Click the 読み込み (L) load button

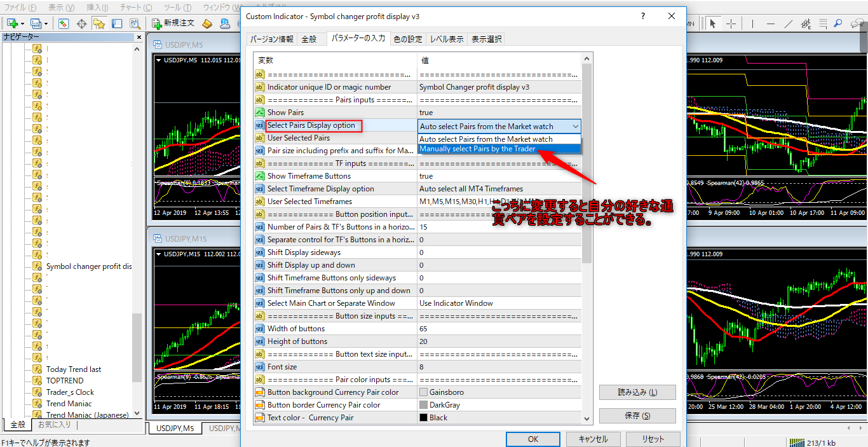pos(637,392)
